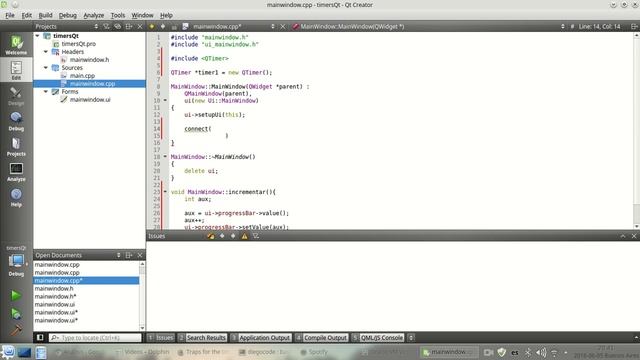Screen dimensions: 640x360
Task: Build project with the hammer icon
Action: (16, 330)
